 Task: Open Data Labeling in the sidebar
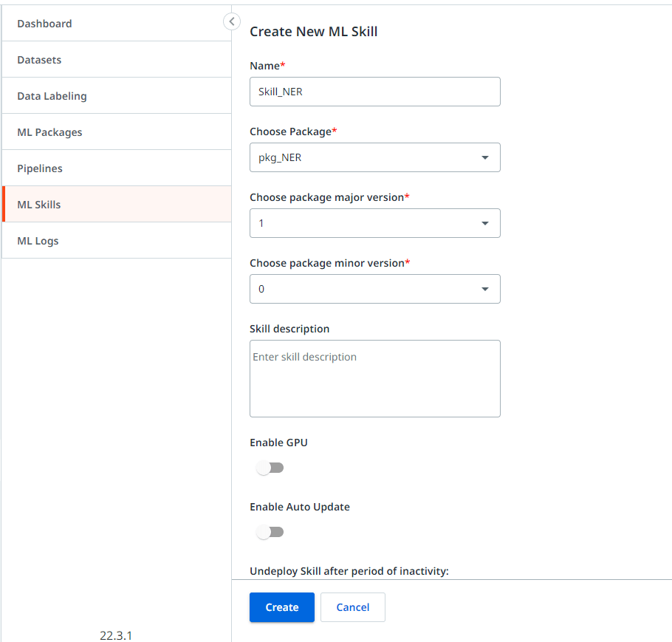click(x=117, y=96)
